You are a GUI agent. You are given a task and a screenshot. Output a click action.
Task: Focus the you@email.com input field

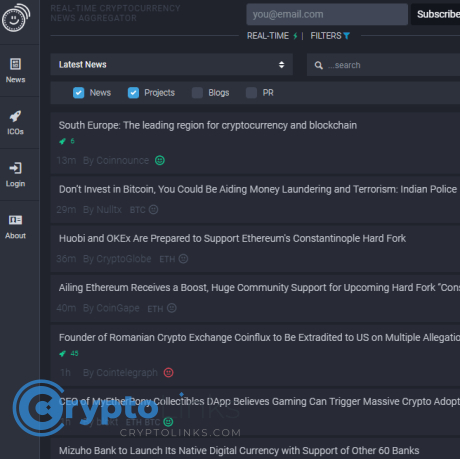click(327, 14)
